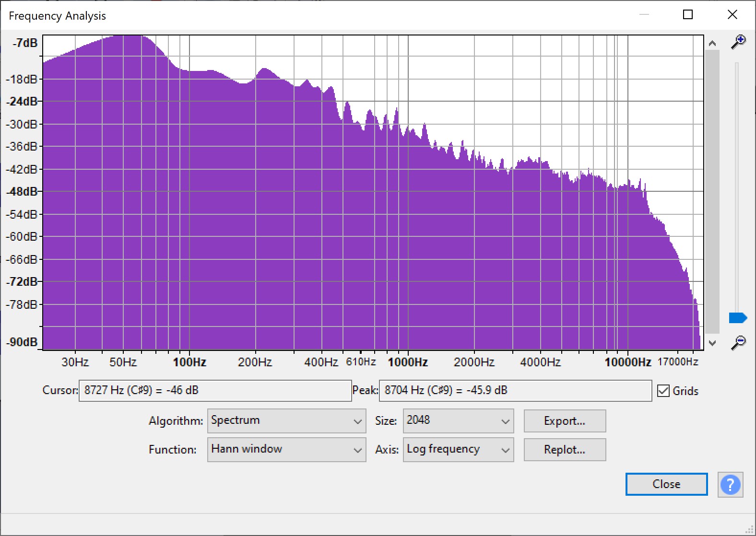Click the Peak readout field

point(515,391)
